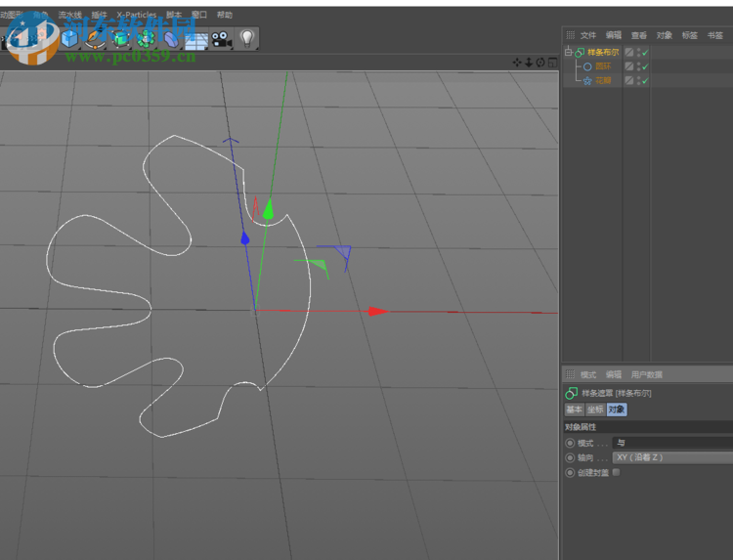The width and height of the screenshot is (733, 560).
Task: Add a light with the bulb icon
Action: click(247, 38)
